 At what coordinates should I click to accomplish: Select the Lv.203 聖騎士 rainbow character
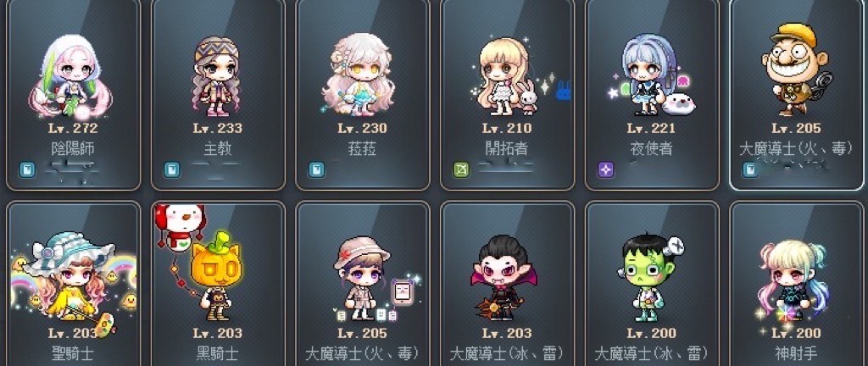pyautogui.click(x=74, y=284)
